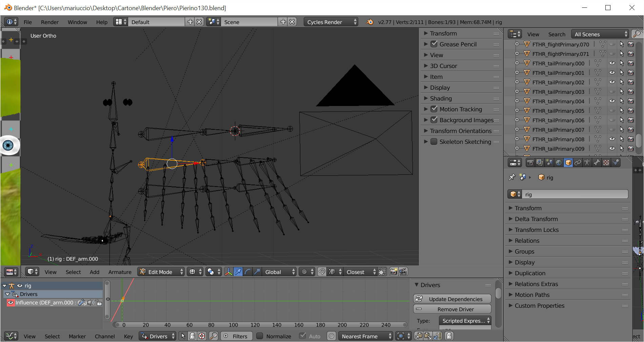
Task: Toggle Grease Pencil panel checkbox
Action: pos(434,44)
